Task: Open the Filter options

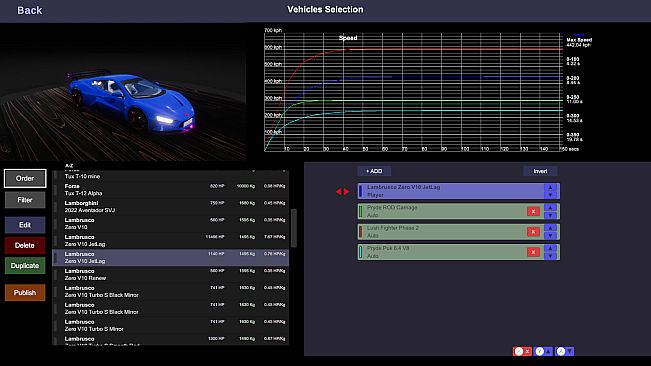Action: 25,200
